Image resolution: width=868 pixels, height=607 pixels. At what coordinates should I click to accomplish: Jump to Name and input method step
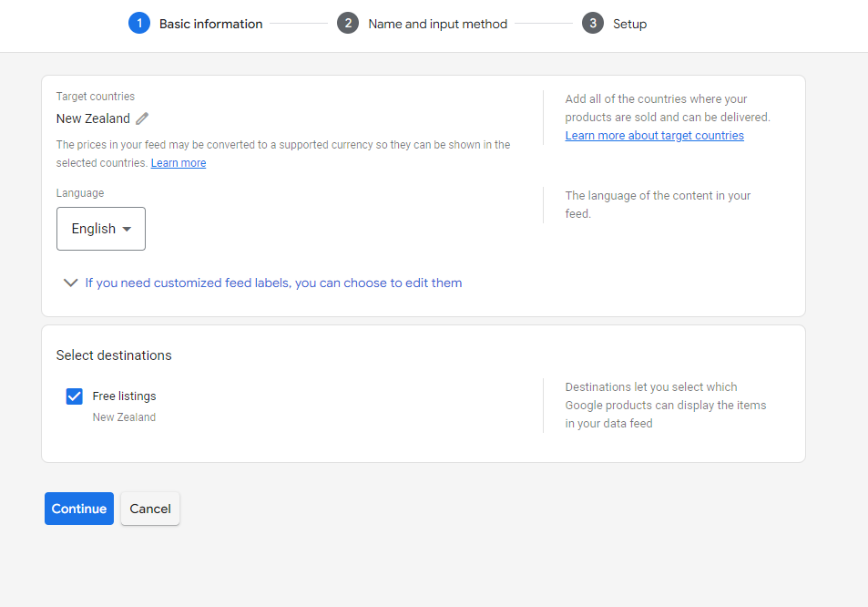437,25
